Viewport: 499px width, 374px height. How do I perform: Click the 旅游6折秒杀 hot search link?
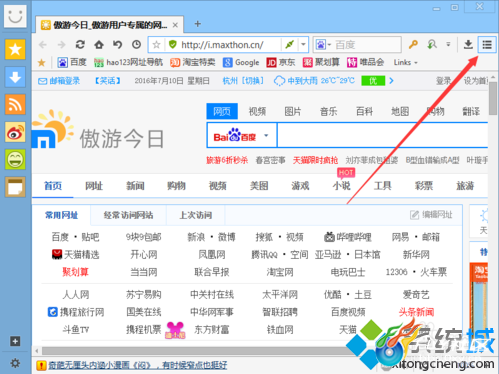pos(227,160)
